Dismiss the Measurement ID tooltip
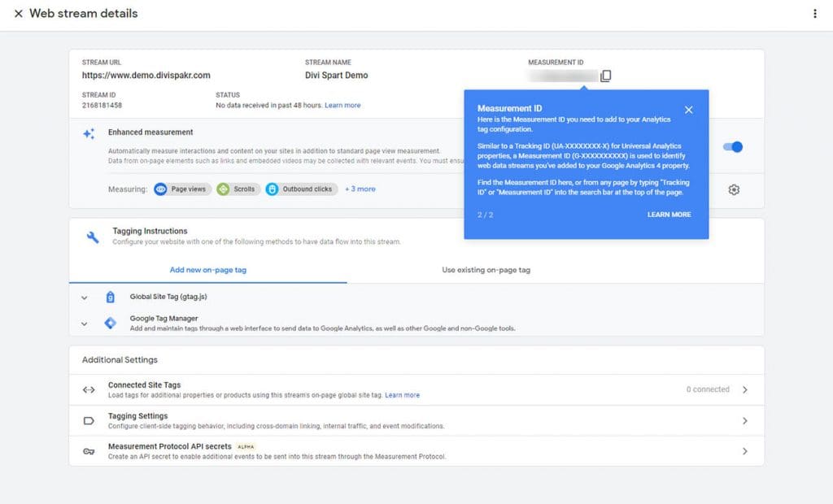 (x=688, y=110)
